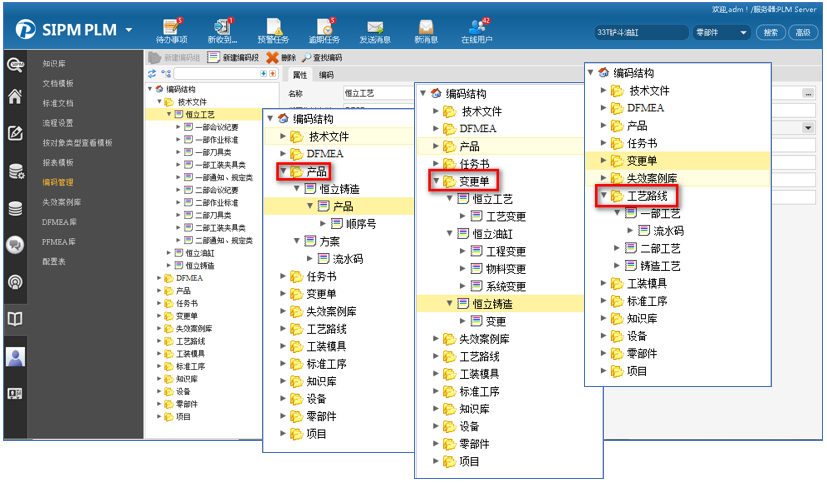View 在线用户 online users icon

[477, 30]
